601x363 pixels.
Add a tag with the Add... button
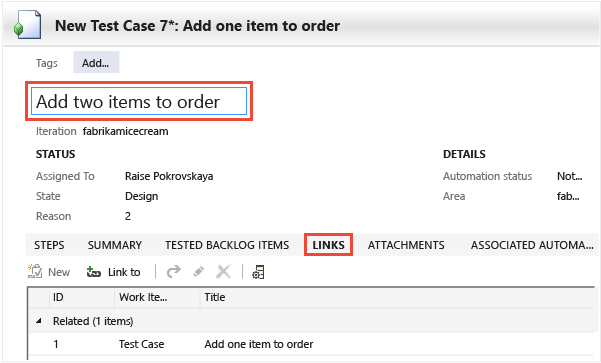[96, 62]
